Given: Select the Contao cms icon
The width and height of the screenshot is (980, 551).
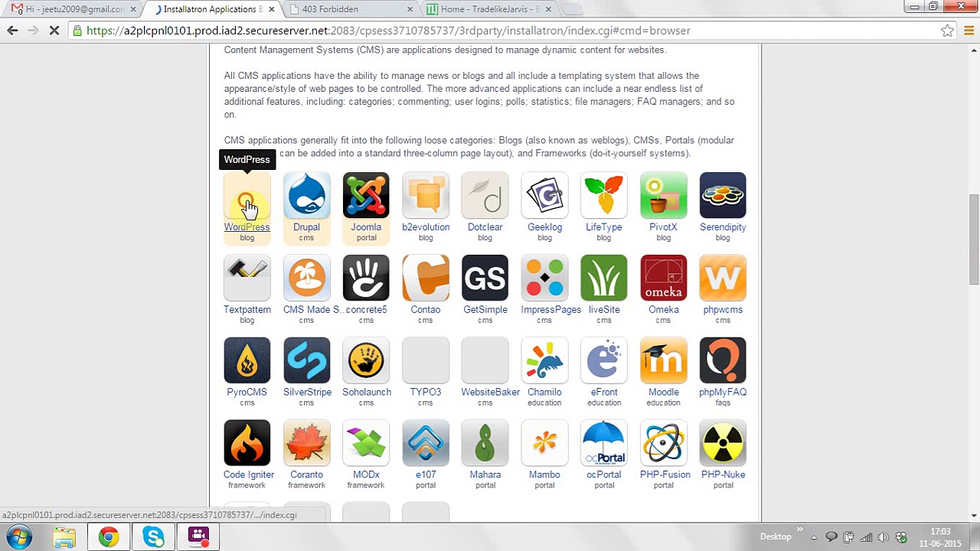Looking at the screenshot, I should click(426, 279).
